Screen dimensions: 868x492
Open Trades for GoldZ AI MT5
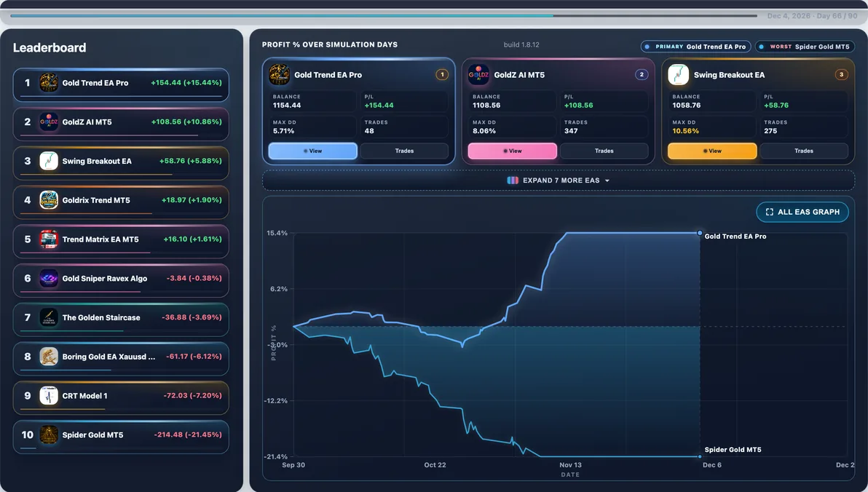coord(604,151)
